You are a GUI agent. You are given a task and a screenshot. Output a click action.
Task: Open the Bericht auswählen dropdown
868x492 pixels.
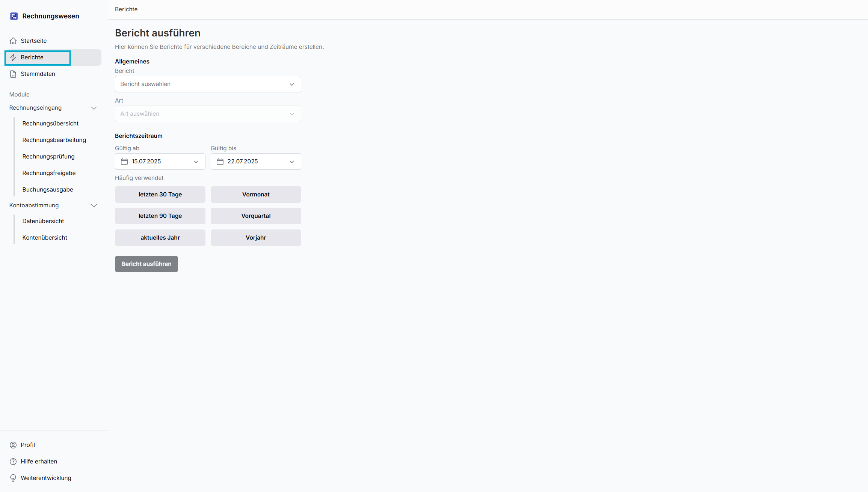pyautogui.click(x=208, y=84)
